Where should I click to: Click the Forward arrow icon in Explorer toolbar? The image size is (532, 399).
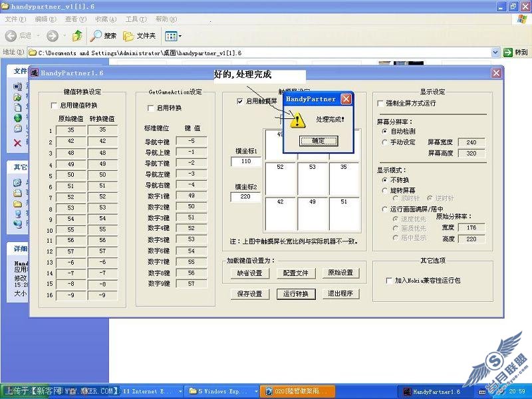click(53, 36)
